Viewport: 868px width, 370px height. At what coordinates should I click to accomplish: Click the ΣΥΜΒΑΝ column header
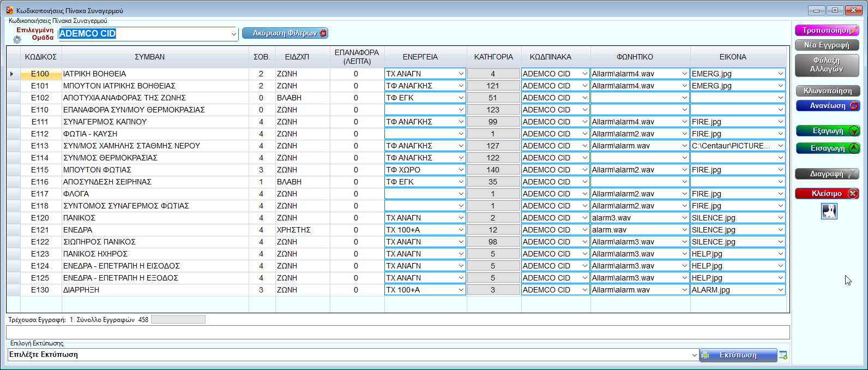(149, 57)
